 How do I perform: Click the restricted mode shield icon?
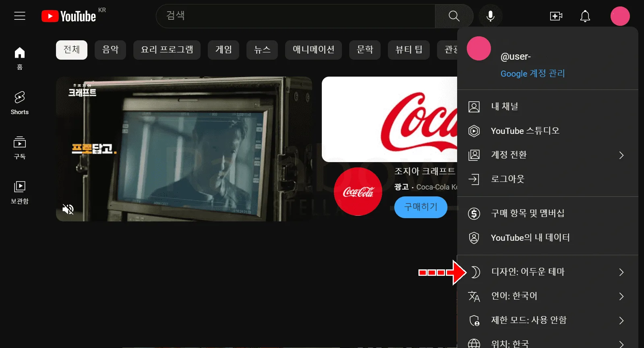pos(474,321)
